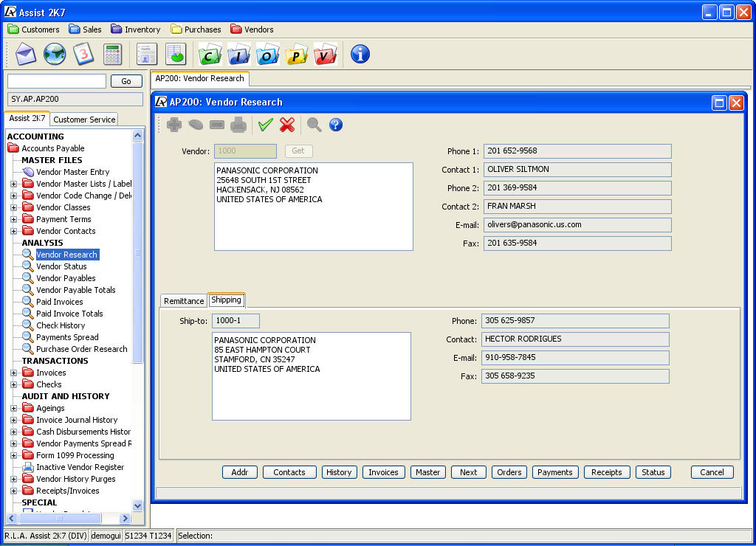
Task: Expand Vendor Code Change node
Action: coord(13,196)
